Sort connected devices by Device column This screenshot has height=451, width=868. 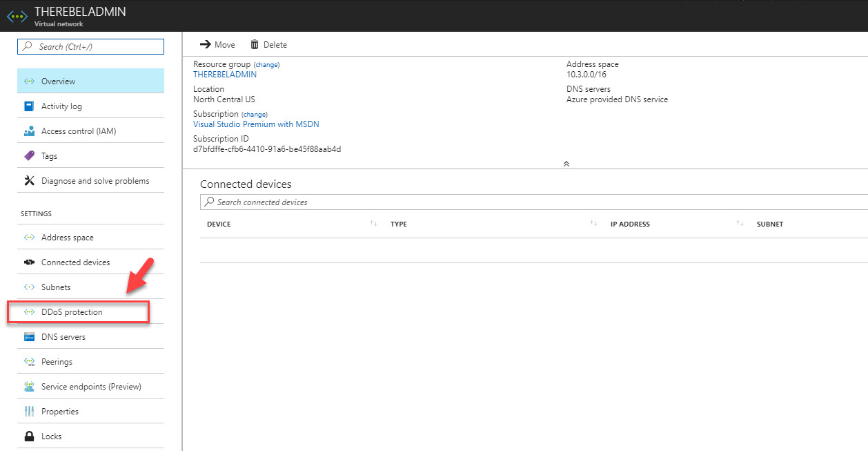click(x=373, y=224)
